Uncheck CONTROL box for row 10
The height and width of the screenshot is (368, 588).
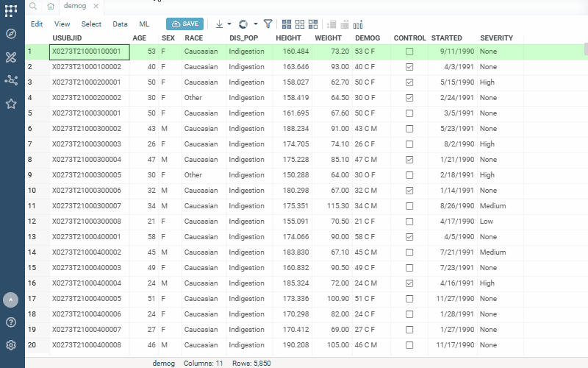click(x=409, y=191)
